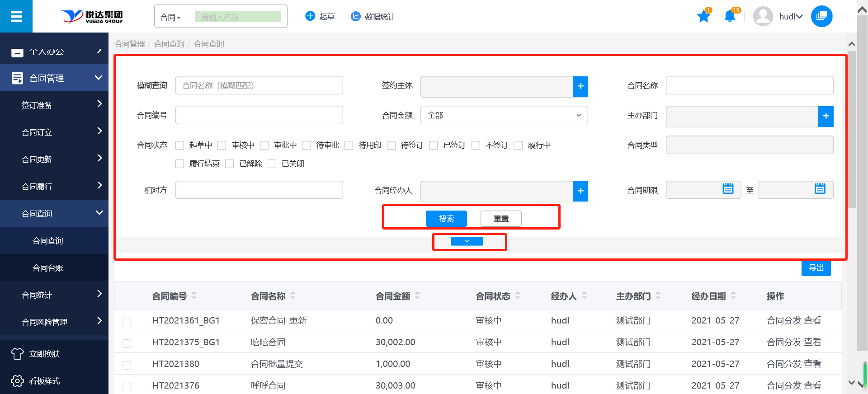Viewport: 868px width, 394px height.
Task: Open the start date calendar for 合同期限
Action: coord(728,189)
